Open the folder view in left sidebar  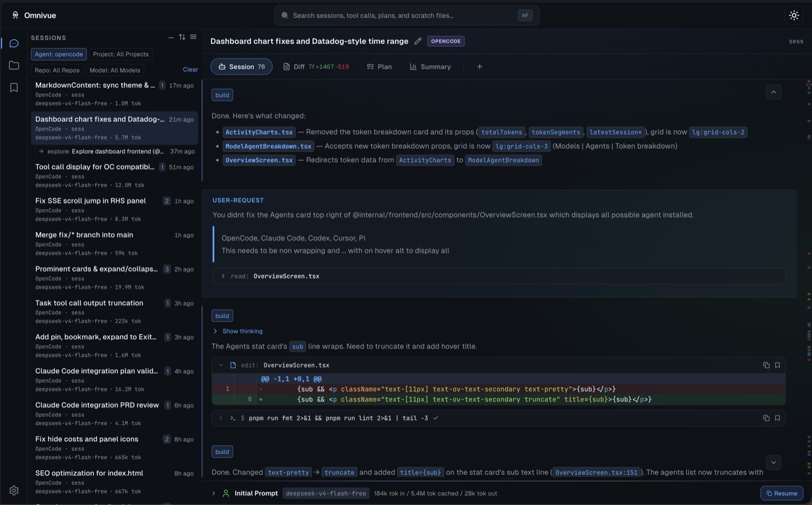(x=14, y=65)
